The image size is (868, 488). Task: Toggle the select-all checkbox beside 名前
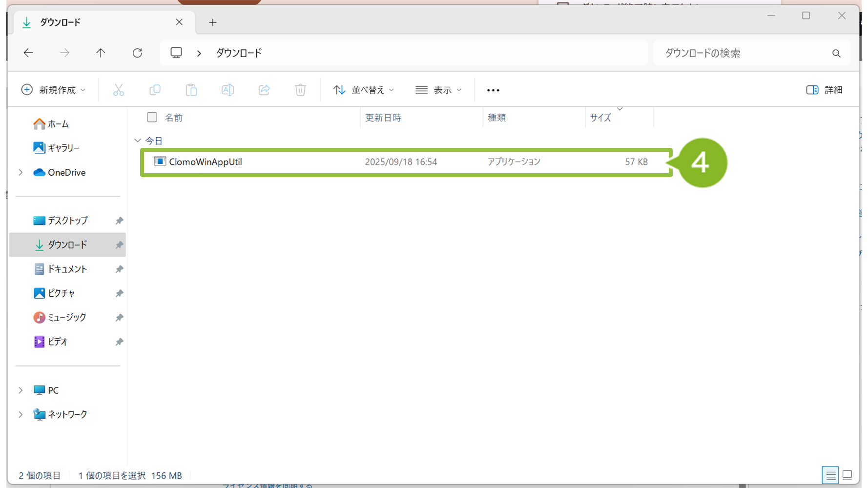click(152, 117)
